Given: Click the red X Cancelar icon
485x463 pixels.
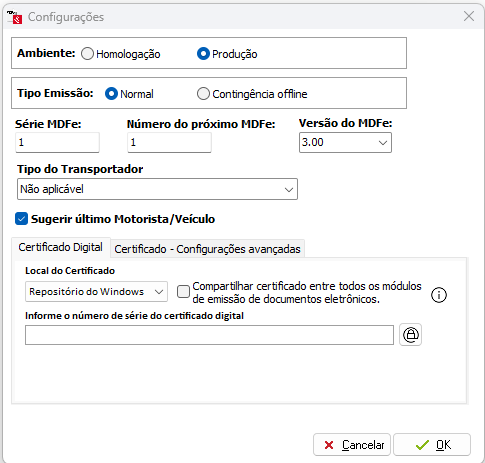Looking at the screenshot, I should (x=329, y=445).
